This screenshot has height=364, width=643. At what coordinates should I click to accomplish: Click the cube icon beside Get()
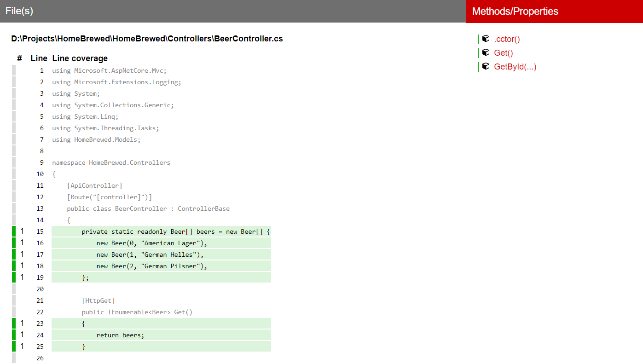(x=486, y=53)
